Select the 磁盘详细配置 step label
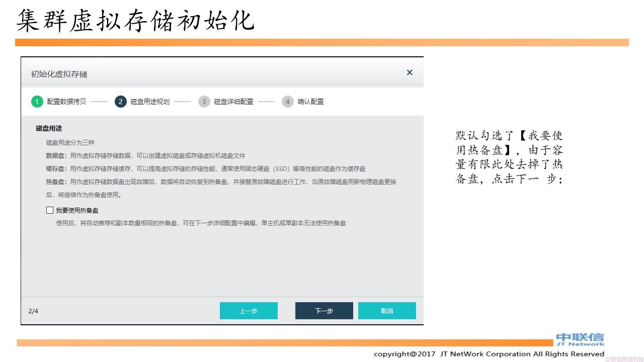The height and width of the screenshot is (362, 644). click(x=233, y=102)
